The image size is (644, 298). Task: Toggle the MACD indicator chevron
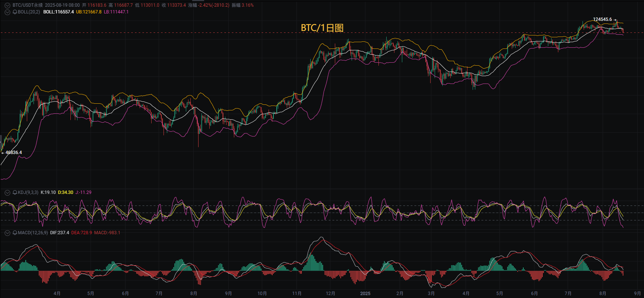coord(7,233)
